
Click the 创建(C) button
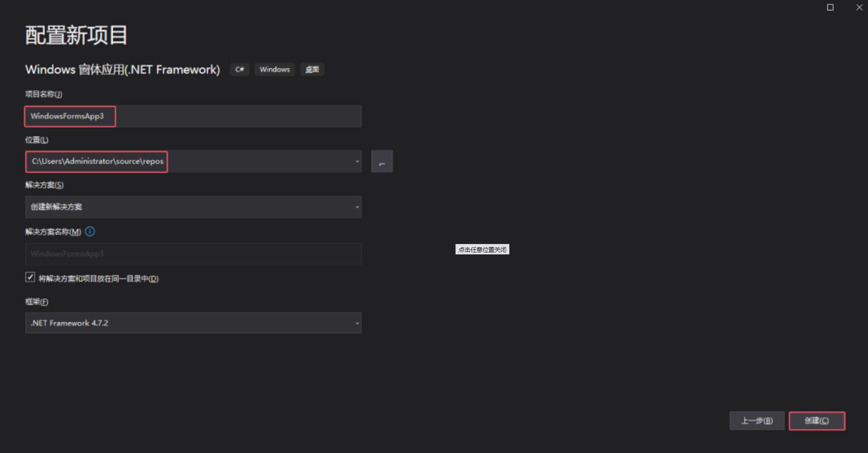point(817,421)
